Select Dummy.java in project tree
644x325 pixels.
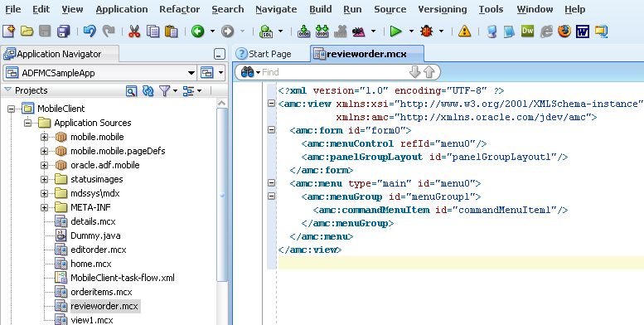pos(95,235)
